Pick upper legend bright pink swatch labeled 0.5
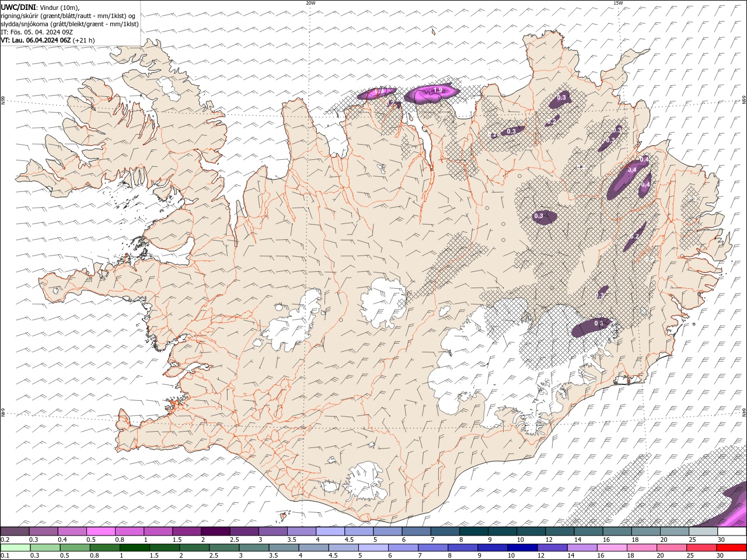Viewport: 747px width, 560px height. click(101, 531)
